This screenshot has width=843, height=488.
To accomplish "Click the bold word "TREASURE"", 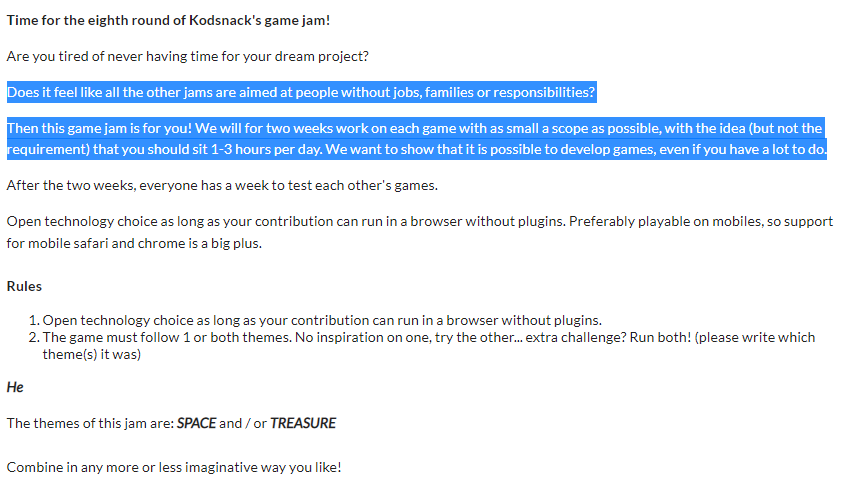I will pos(303,423).
